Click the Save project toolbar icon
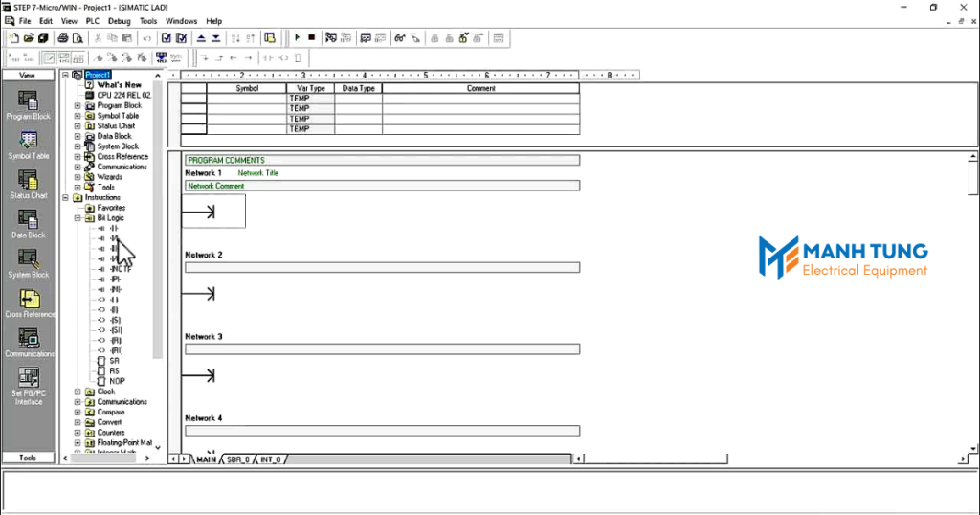This screenshot has height=515, width=980. (43, 38)
